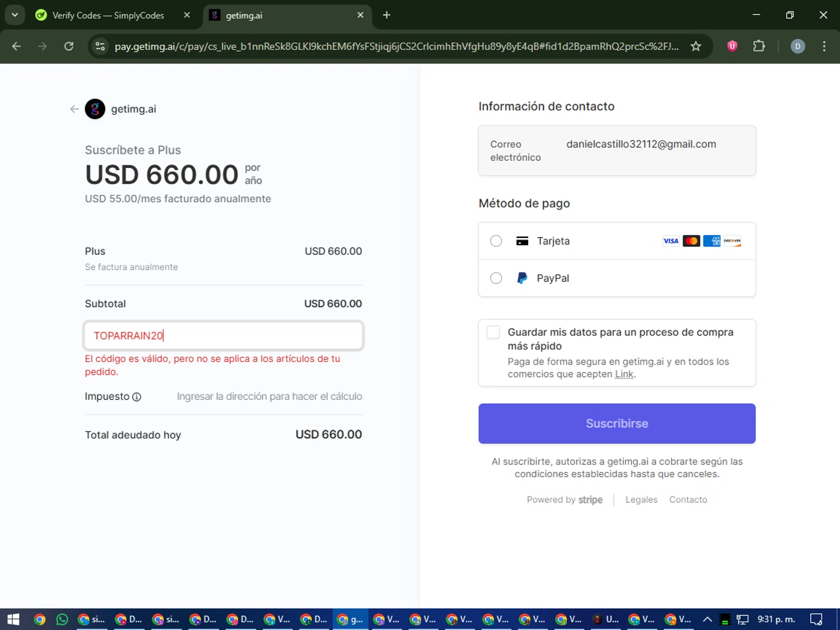Click the Discover card logo

732,241
